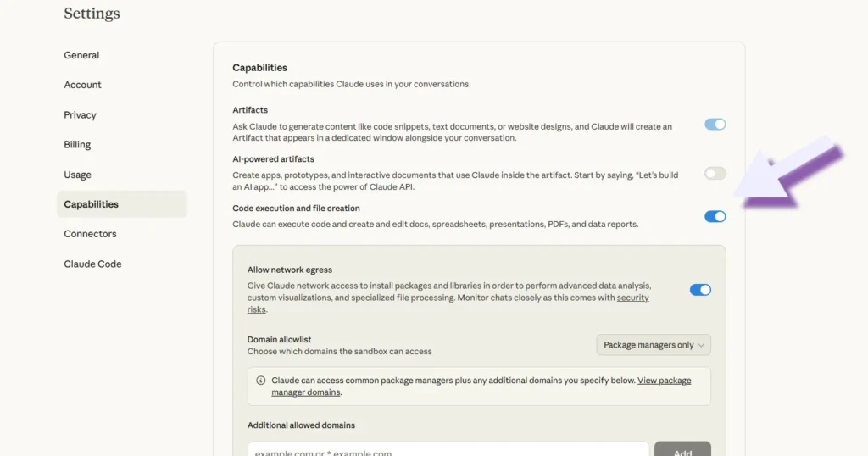Click chevron on Package managers only dropdown

click(701, 345)
